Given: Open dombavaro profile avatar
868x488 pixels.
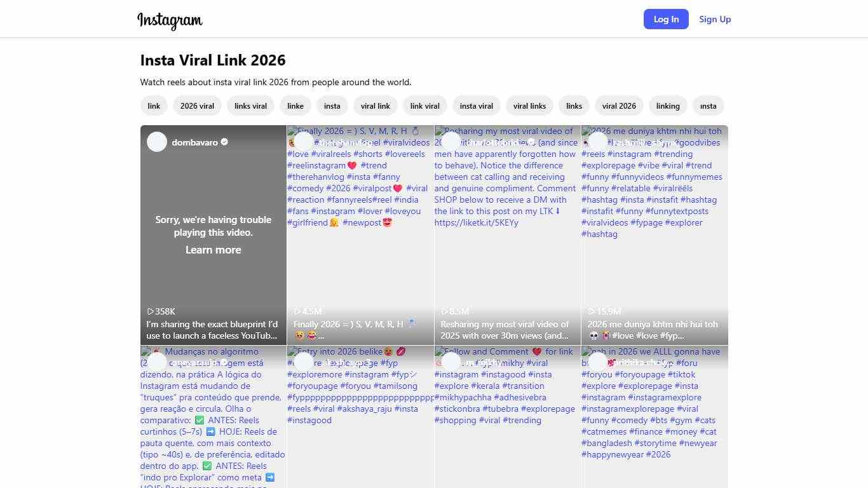Looking at the screenshot, I should click(157, 142).
